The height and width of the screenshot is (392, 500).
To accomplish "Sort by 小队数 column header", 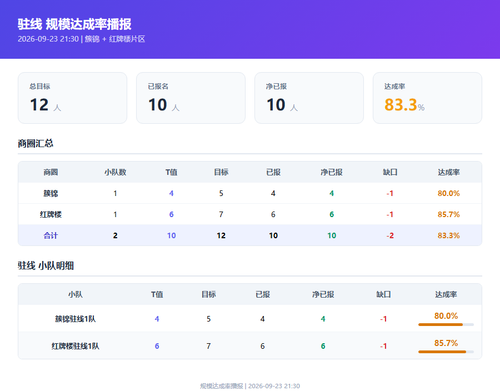I will (x=115, y=172).
